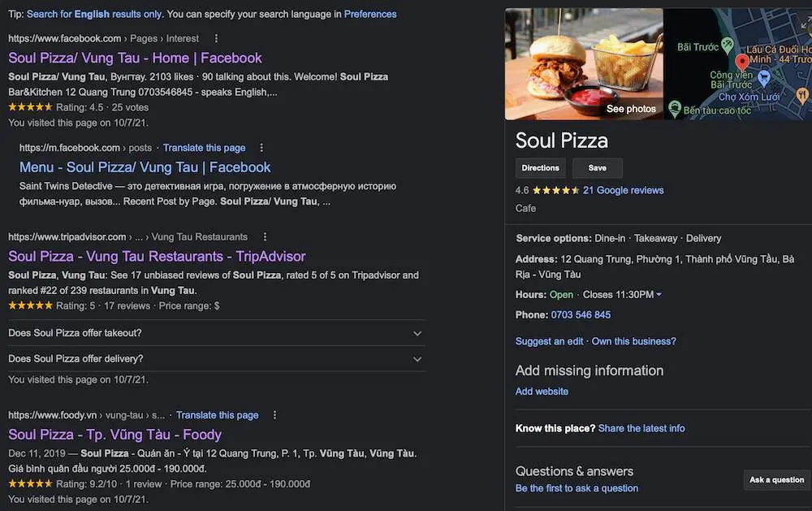Open three-dot menu beside m.facebook.com Translate link
This screenshot has width=812, height=511.
(x=261, y=148)
